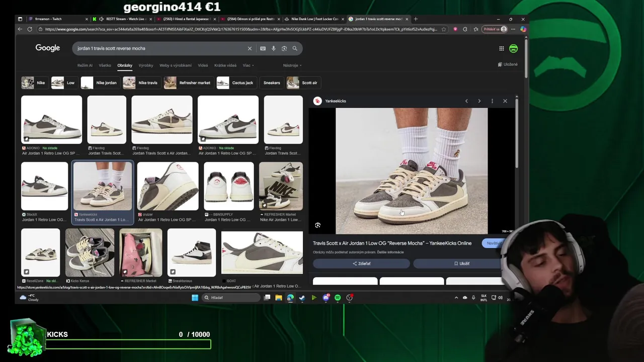This screenshot has width=644, height=362.
Task: Open the Windows Start menu
Action: (x=195, y=298)
